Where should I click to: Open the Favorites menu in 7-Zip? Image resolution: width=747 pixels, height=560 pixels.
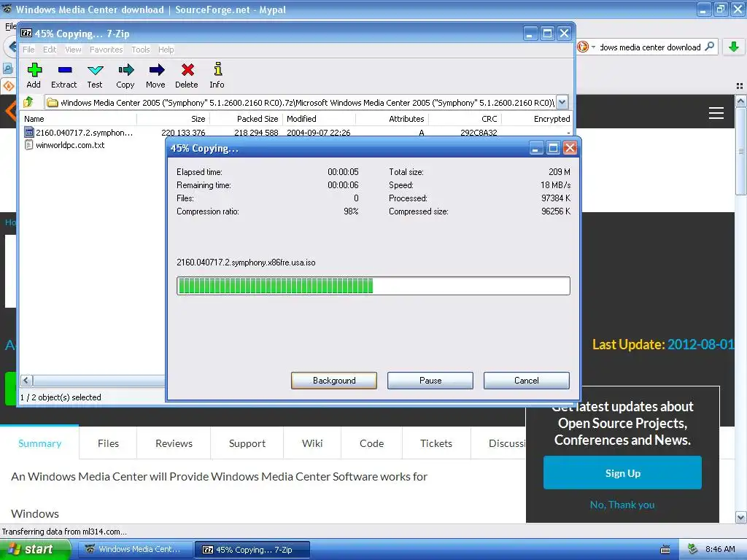[107, 50]
